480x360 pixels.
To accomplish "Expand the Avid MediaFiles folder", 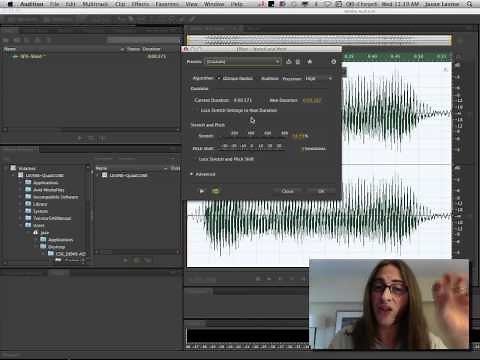I will 20,190.
